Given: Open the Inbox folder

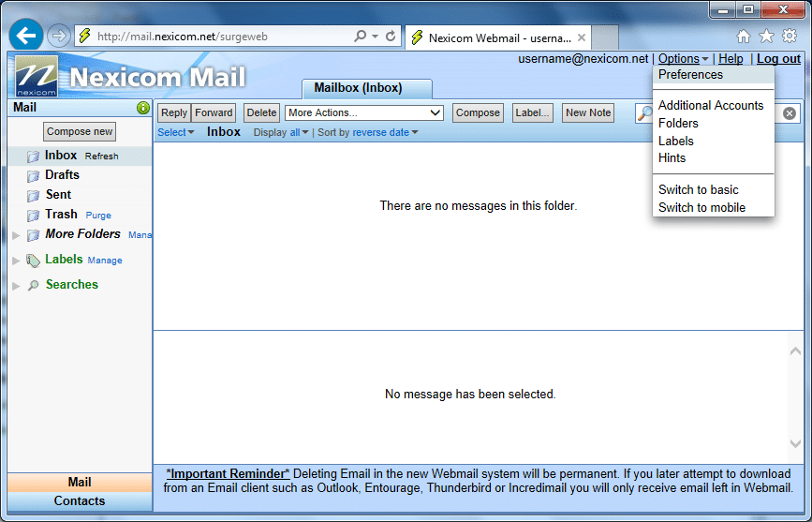Looking at the screenshot, I should (x=61, y=155).
